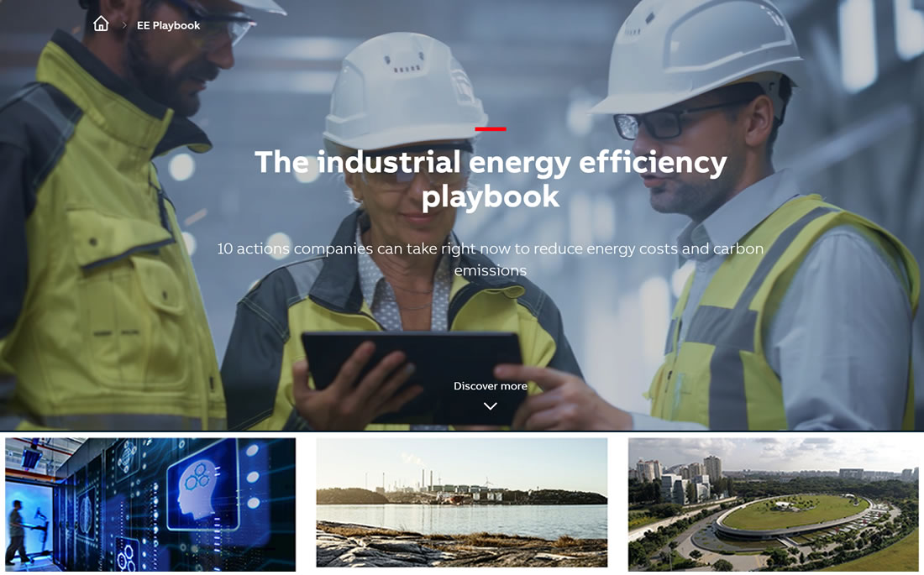Select the '10 actions companies can take' subtitle
The height and width of the screenshot is (575, 924).
(x=491, y=259)
